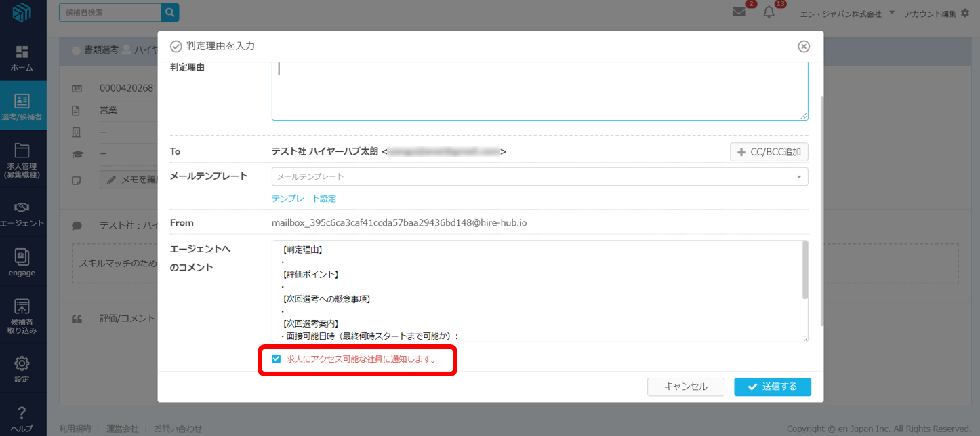Click the 送信する button
The height and width of the screenshot is (436, 980).
772,387
